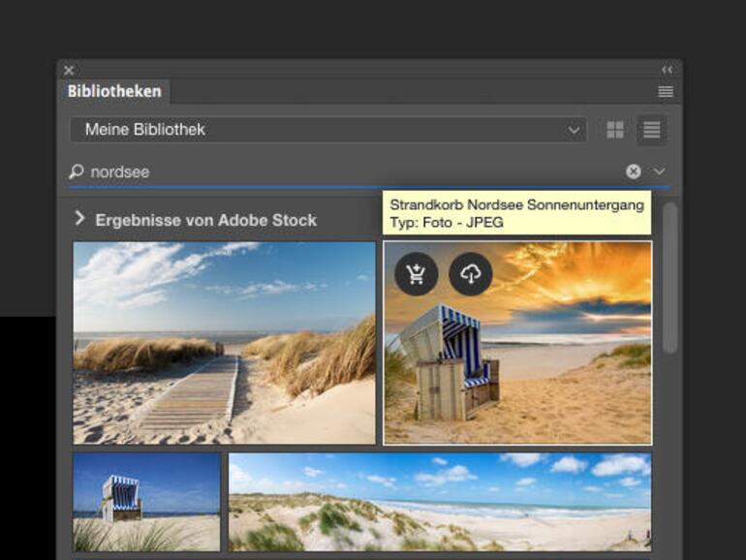
Task: Open the Bibliotheken panel flyout menu
Action: point(666,91)
